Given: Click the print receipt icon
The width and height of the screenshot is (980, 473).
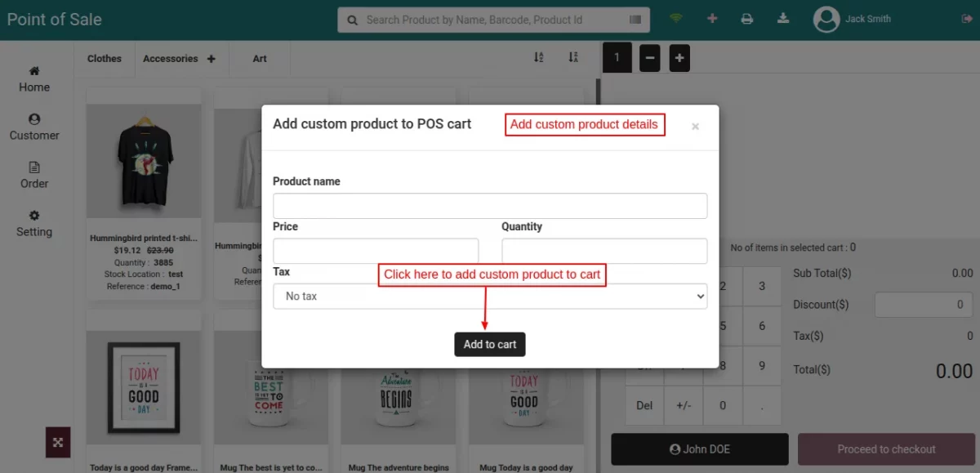Looking at the screenshot, I should 746,17.
